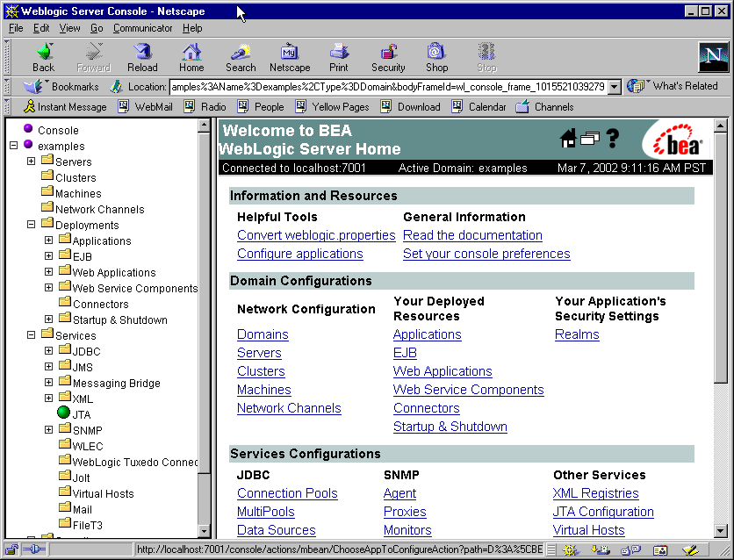Click the What's Related button
This screenshot has height=560, width=734.
tap(673, 86)
